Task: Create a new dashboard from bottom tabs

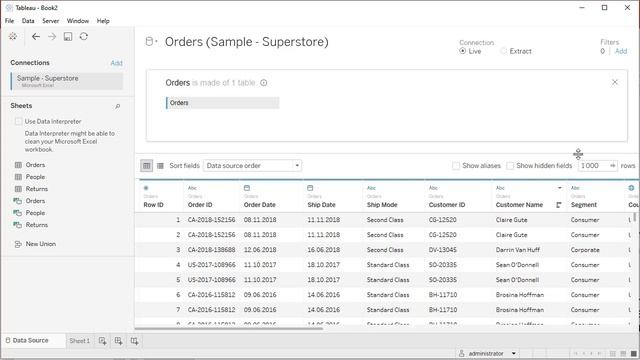Action: (x=118, y=341)
